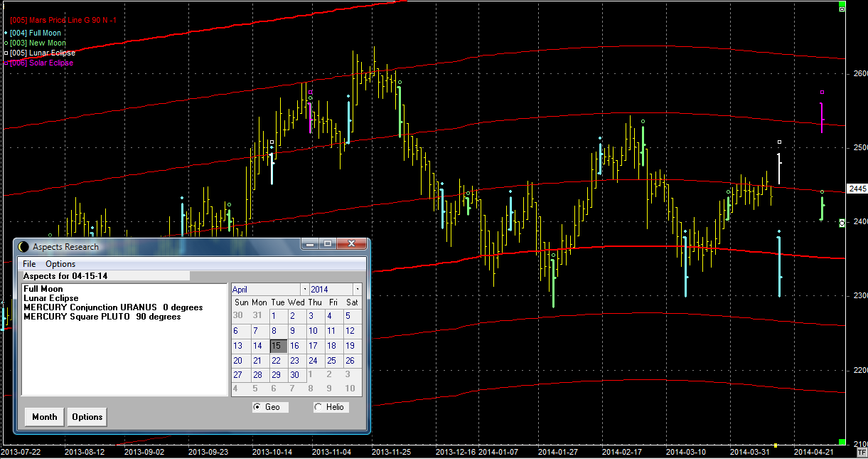Open the April month dropdown
The height and width of the screenshot is (459, 868).
[x=305, y=290]
